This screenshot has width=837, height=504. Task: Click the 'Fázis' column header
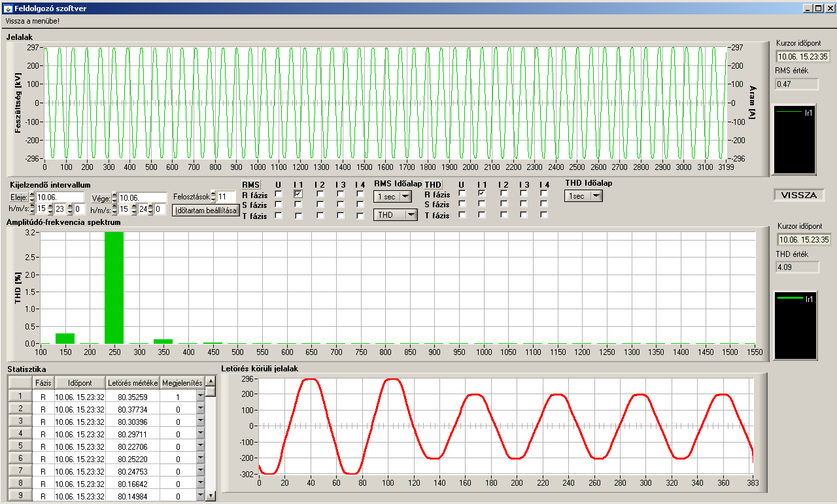(43, 383)
